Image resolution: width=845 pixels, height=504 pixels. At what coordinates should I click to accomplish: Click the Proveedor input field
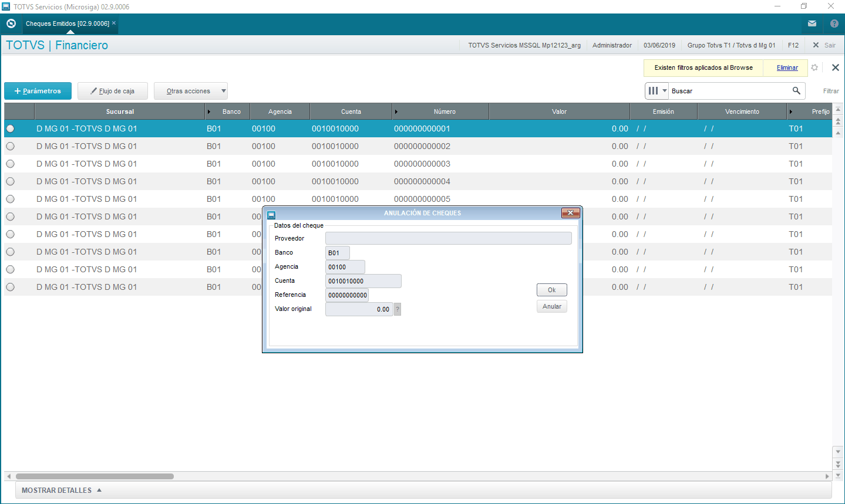[449, 238]
